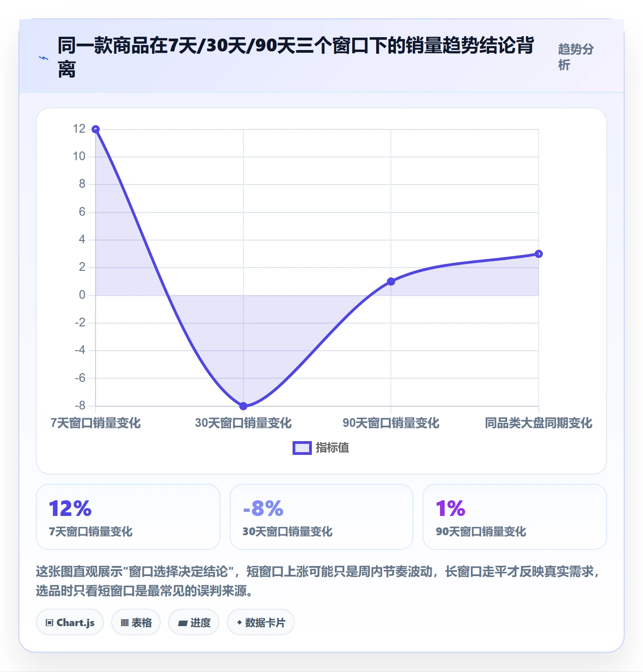The height and width of the screenshot is (672, 643).
Task: Select the 7天窗口销量变化 data point on the line
Action: [x=96, y=129]
